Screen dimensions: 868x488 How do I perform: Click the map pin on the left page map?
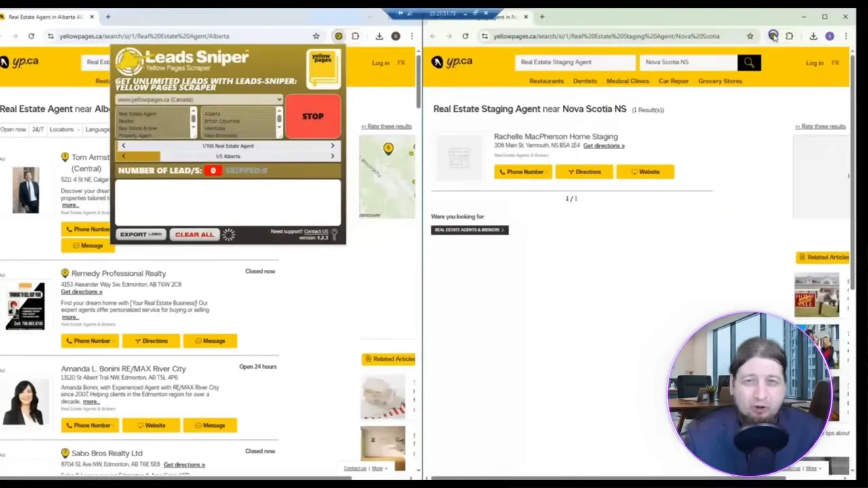pos(389,148)
